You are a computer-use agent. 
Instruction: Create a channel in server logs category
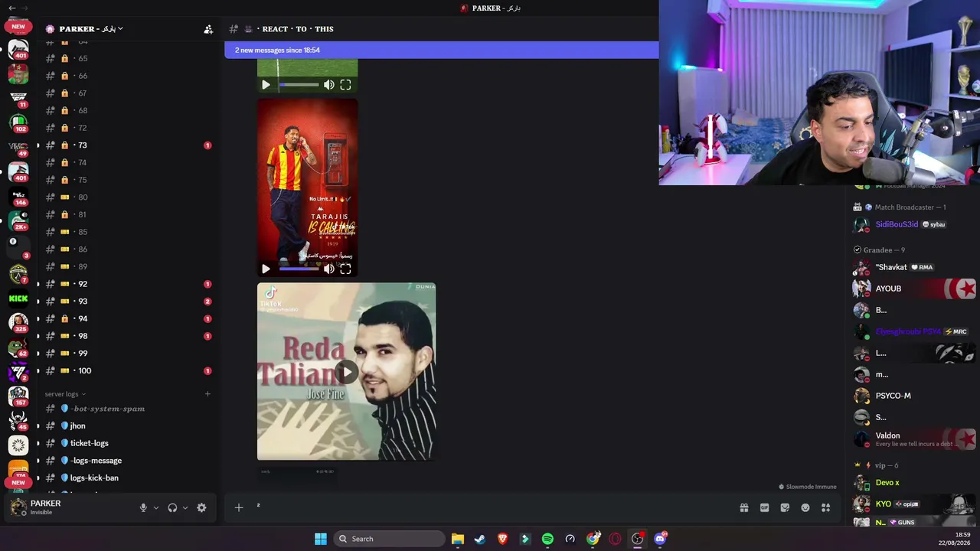pos(207,394)
